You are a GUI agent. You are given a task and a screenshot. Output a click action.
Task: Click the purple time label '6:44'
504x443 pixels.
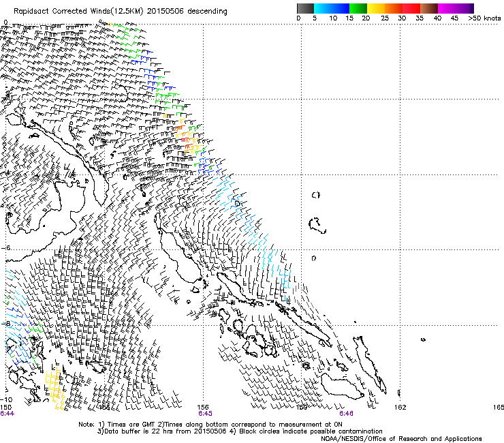pyautogui.click(x=7, y=414)
